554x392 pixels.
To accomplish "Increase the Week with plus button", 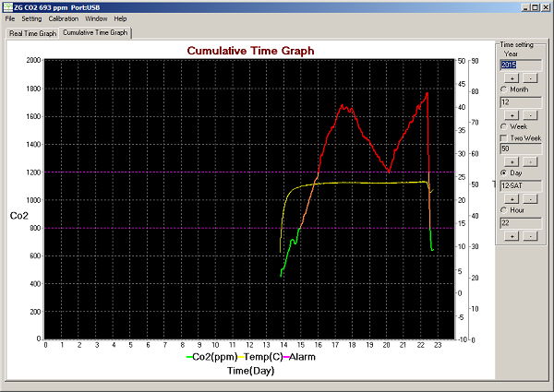I will [512, 161].
